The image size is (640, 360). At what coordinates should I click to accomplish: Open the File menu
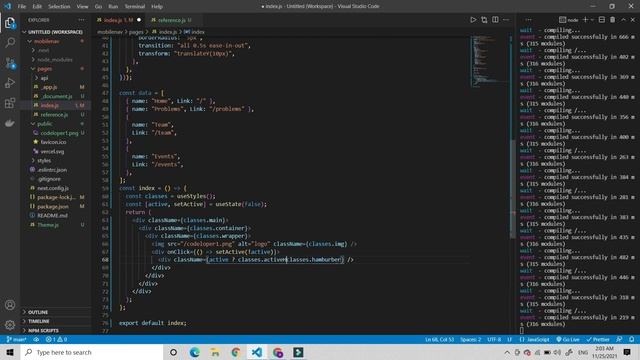pos(22,7)
